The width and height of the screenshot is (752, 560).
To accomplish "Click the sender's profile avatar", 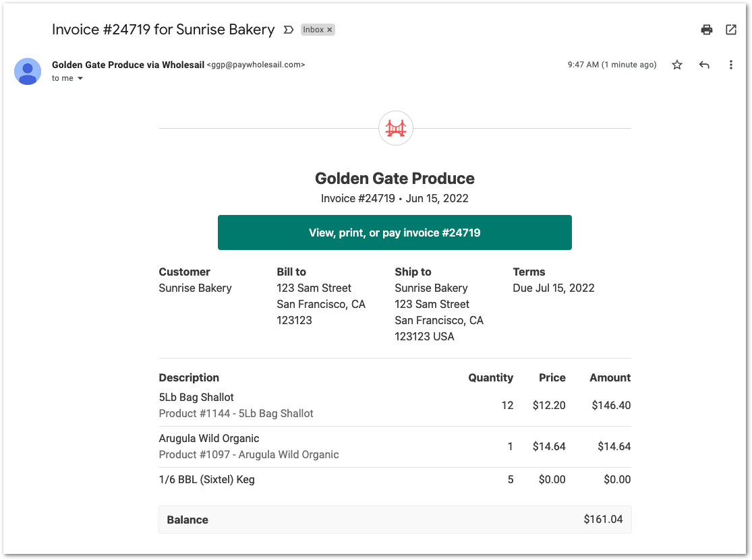I will (28, 71).
